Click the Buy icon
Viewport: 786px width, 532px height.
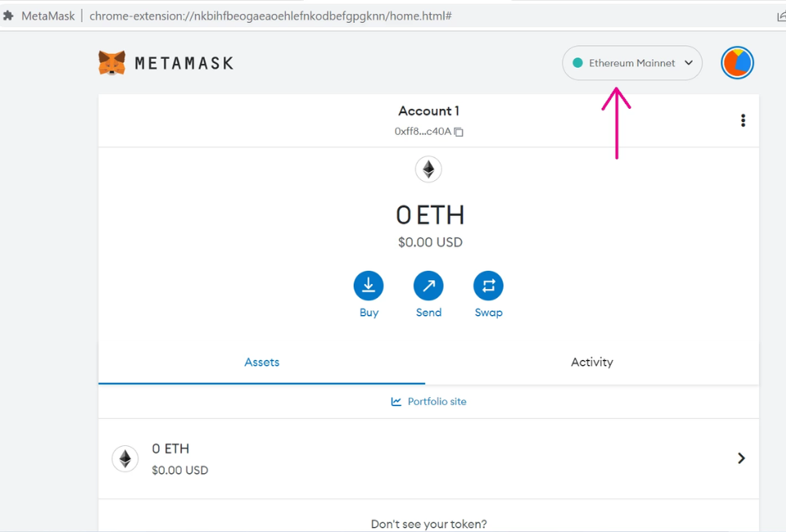[368, 284]
